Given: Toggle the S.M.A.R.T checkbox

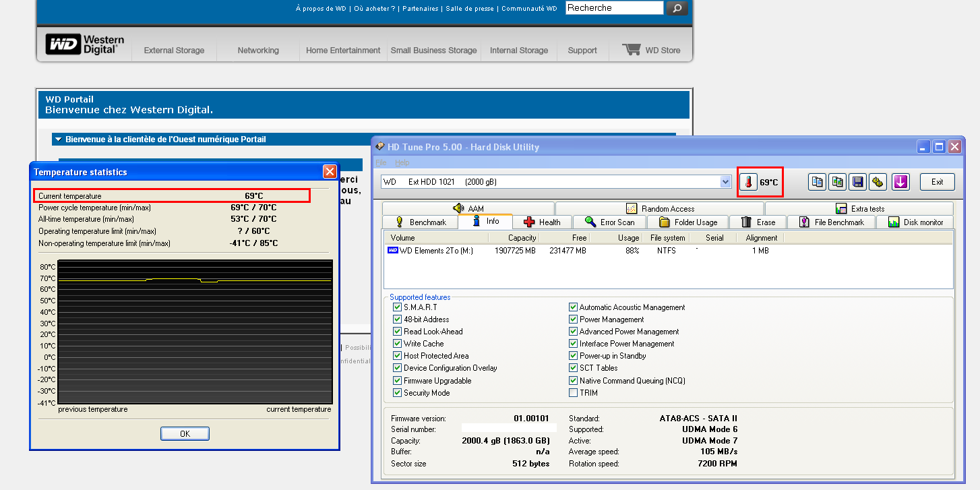Looking at the screenshot, I should point(397,307).
